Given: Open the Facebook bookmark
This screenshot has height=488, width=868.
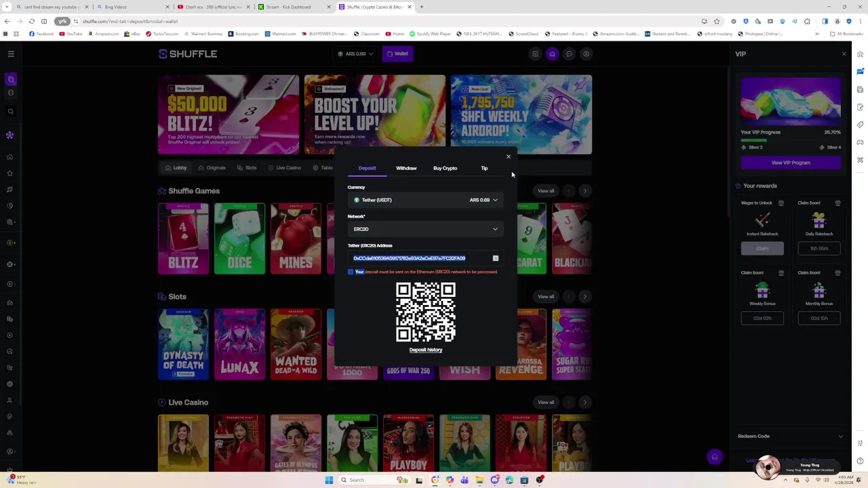Looking at the screenshot, I should point(42,33).
